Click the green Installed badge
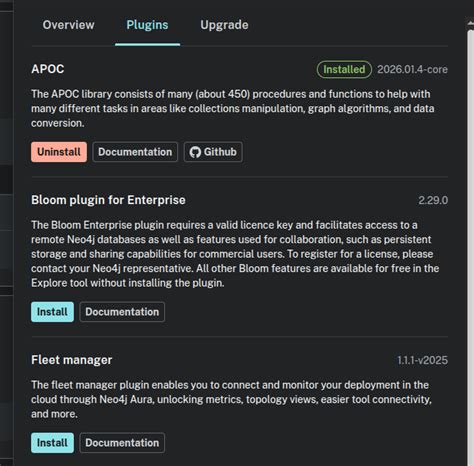 (344, 69)
